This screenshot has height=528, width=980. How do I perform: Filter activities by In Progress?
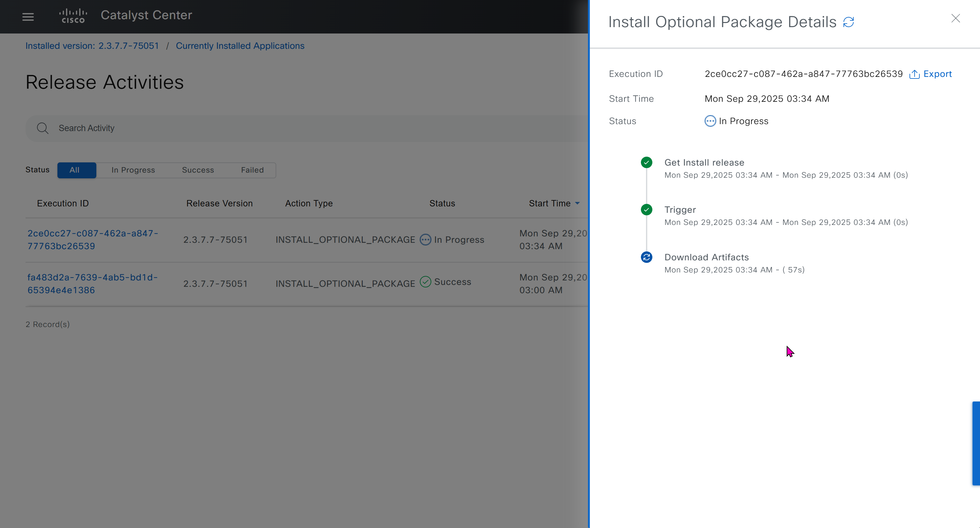click(133, 170)
